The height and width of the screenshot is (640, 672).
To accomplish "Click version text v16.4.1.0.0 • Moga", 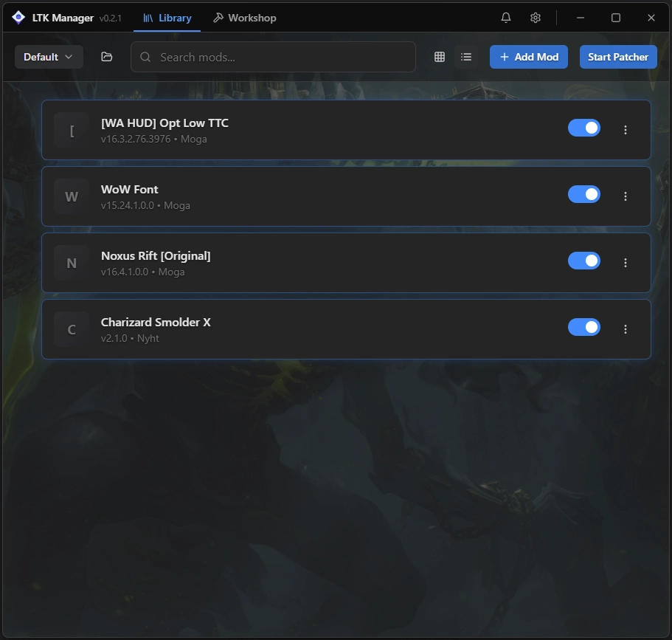I will pyautogui.click(x=142, y=272).
